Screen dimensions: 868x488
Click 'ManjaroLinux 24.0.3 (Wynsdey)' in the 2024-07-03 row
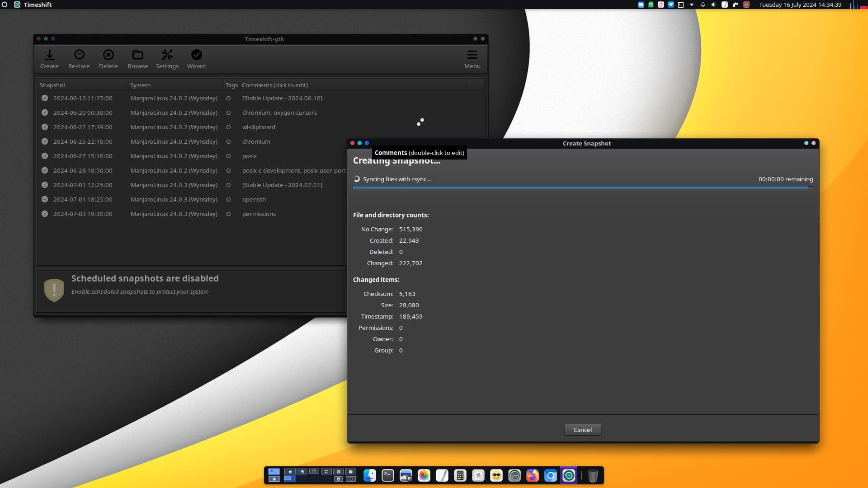[174, 214]
